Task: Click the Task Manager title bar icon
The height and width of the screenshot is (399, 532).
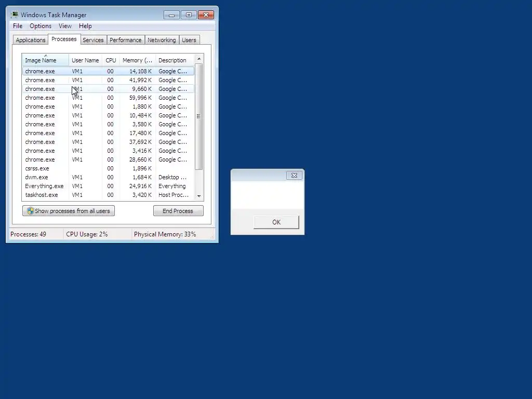Action: point(15,15)
